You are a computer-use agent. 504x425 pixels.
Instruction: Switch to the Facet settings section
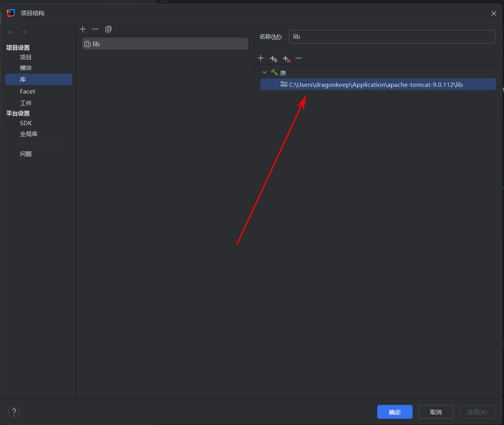click(x=27, y=91)
